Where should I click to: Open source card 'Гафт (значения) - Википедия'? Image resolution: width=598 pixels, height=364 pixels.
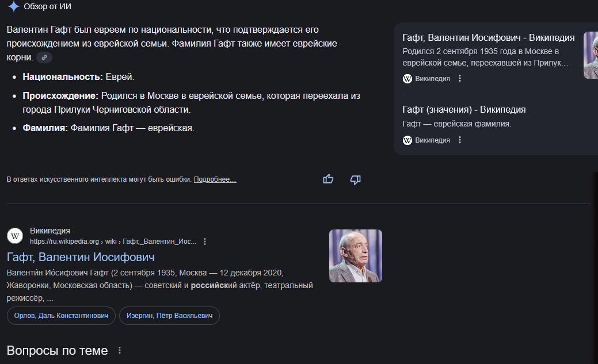point(464,110)
